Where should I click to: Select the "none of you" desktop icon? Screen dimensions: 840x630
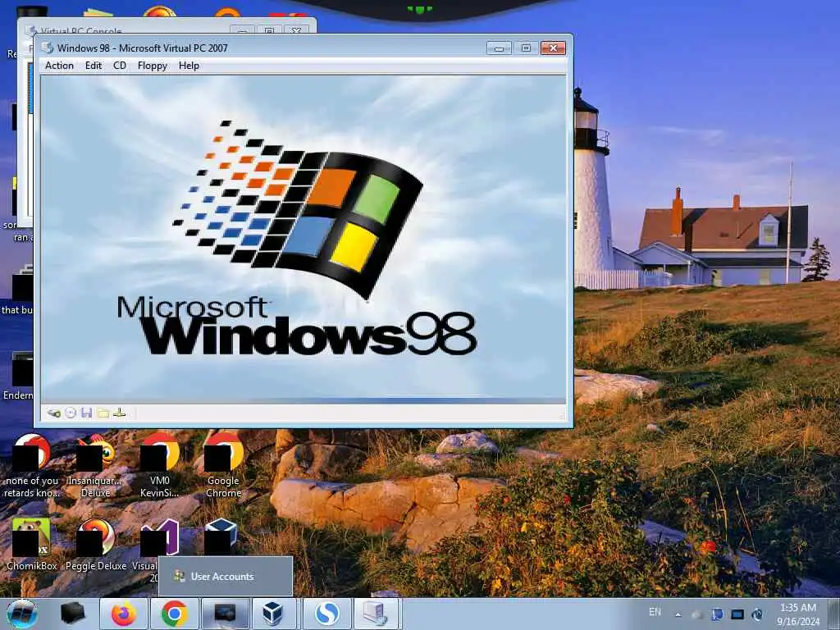(x=32, y=467)
